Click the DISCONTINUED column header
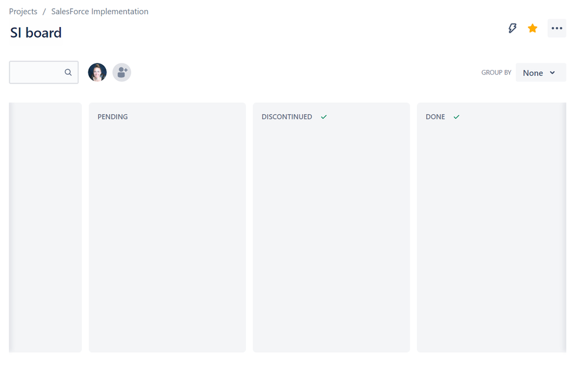 pyautogui.click(x=287, y=116)
